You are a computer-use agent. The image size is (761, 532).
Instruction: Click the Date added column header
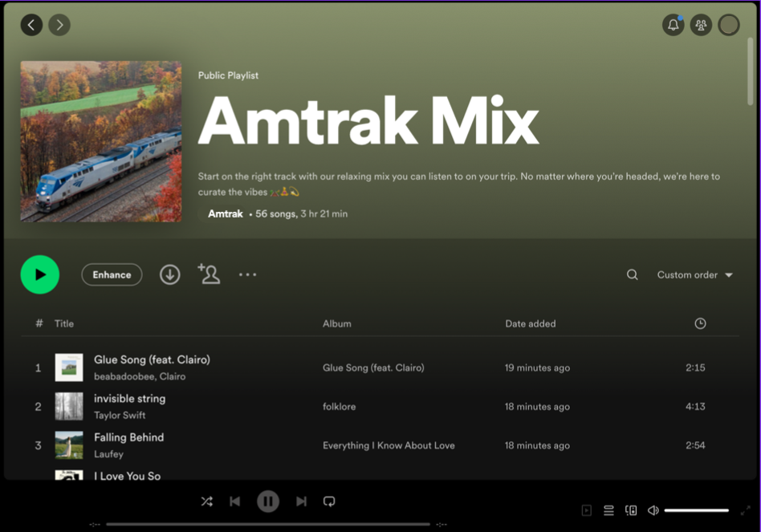531,323
